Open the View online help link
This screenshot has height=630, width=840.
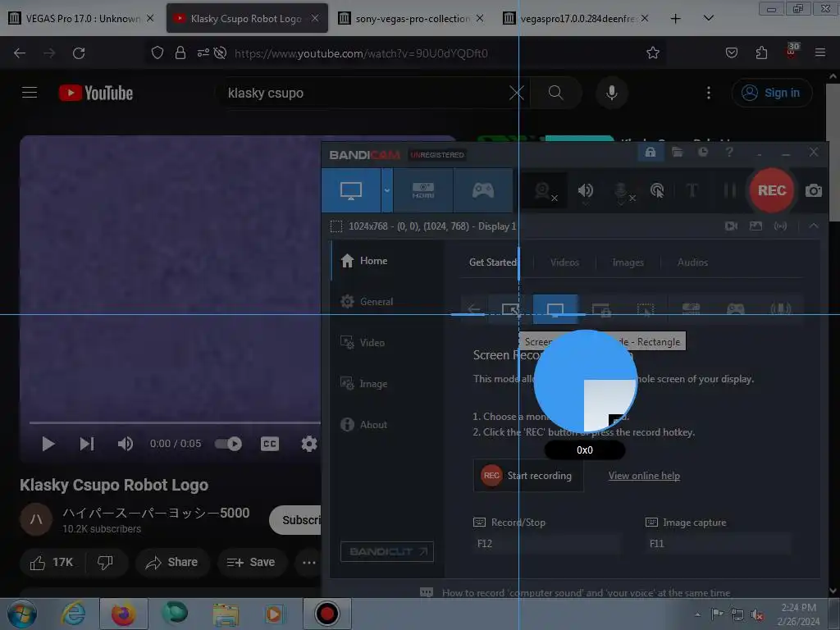(644, 476)
